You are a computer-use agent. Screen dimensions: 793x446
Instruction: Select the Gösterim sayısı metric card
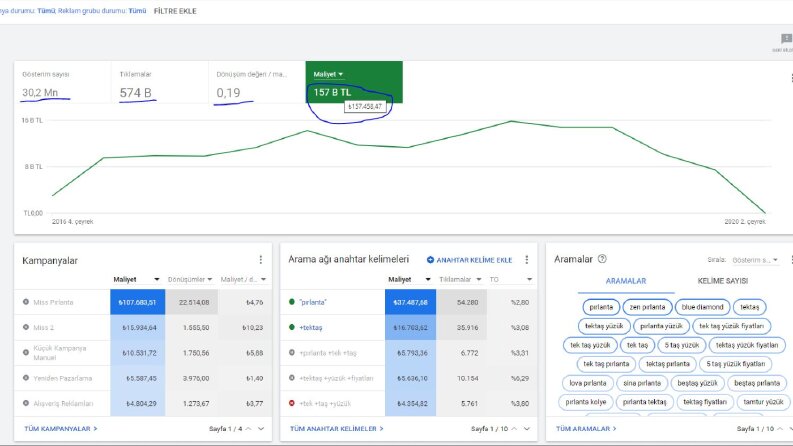[62, 82]
